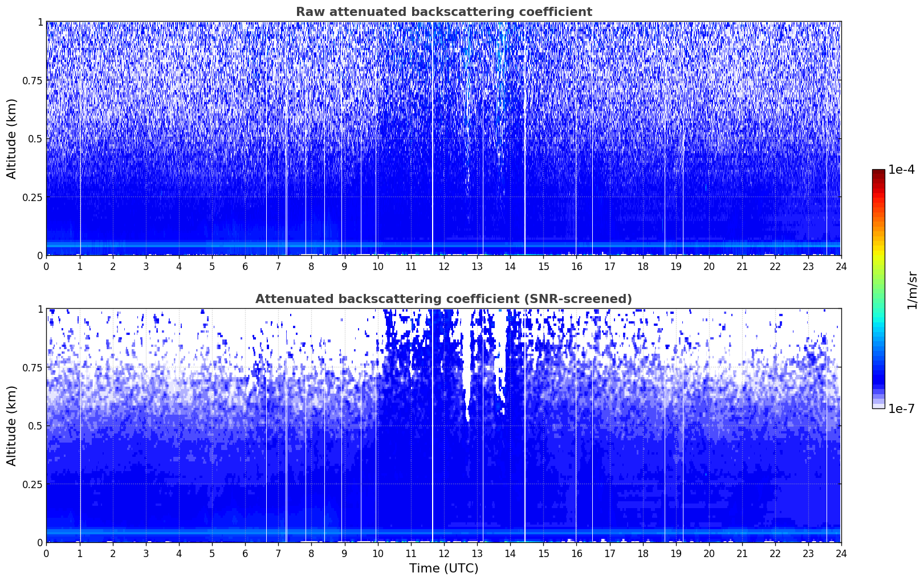Select hour 6 tick on bottom plot axis
The image size is (924, 581).
[x=245, y=554]
